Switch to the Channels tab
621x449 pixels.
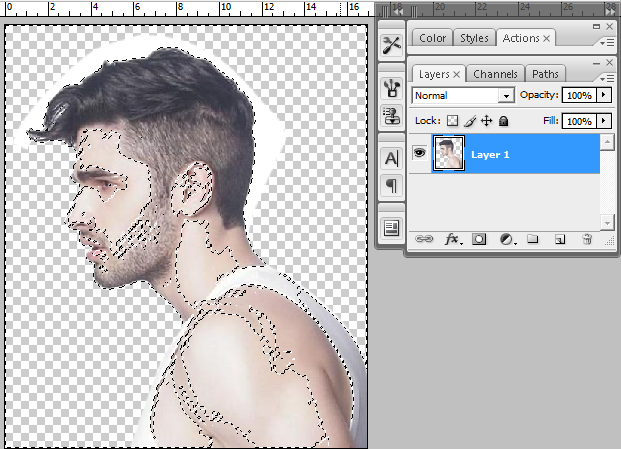click(x=495, y=74)
